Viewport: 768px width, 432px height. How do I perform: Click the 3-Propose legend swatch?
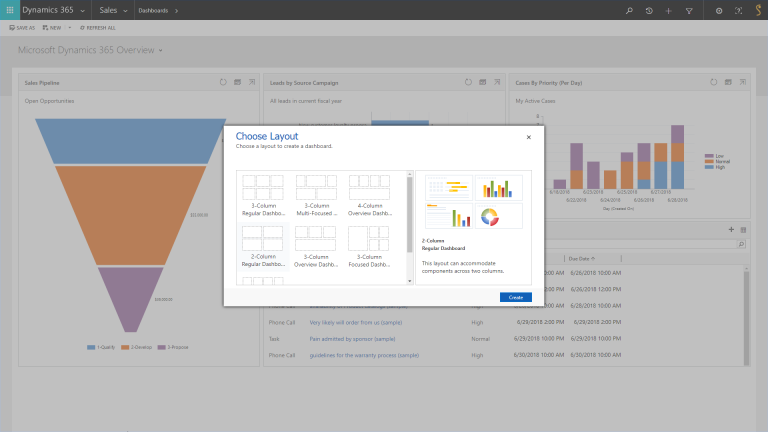162,347
